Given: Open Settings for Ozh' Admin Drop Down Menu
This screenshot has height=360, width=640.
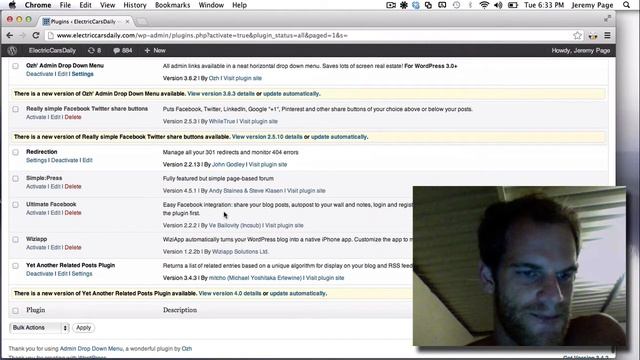Looking at the screenshot, I should (82, 74).
